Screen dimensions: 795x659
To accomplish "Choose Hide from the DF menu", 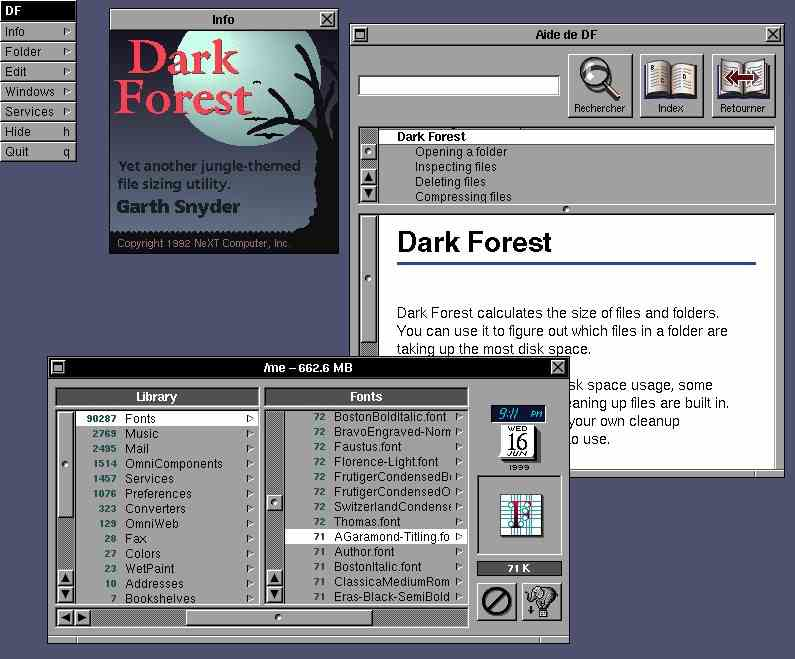I will pos(38,132).
